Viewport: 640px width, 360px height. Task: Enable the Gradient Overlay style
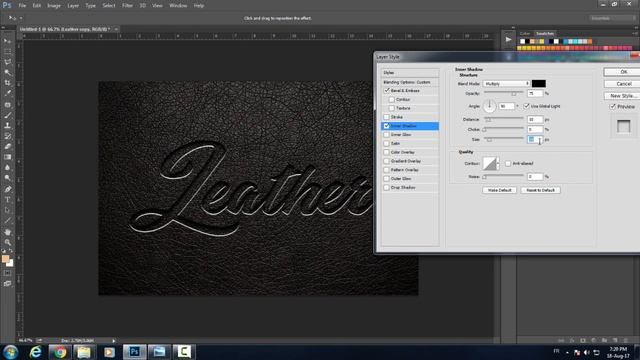pyautogui.click(x=387, y=161)
